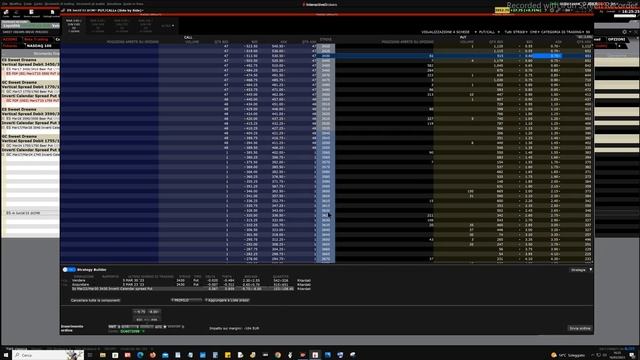Open the File menu

tap(5, 4)
